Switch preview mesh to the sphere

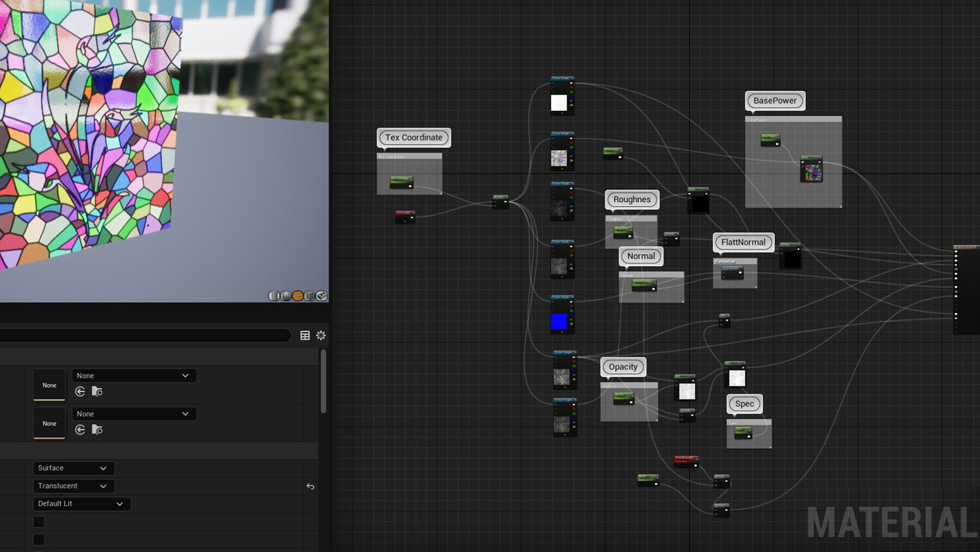tap(285, 296)
